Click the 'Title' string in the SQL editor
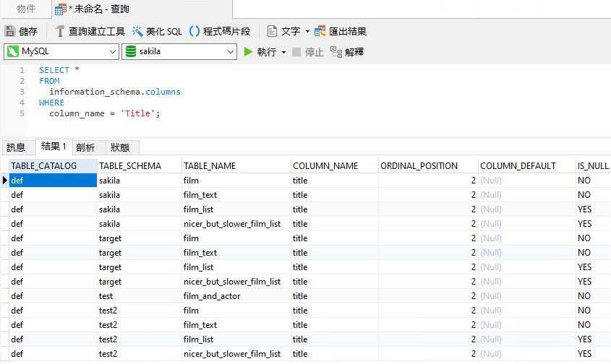The image size is (611, 364). pyautogui.click(x=137, y=113)
